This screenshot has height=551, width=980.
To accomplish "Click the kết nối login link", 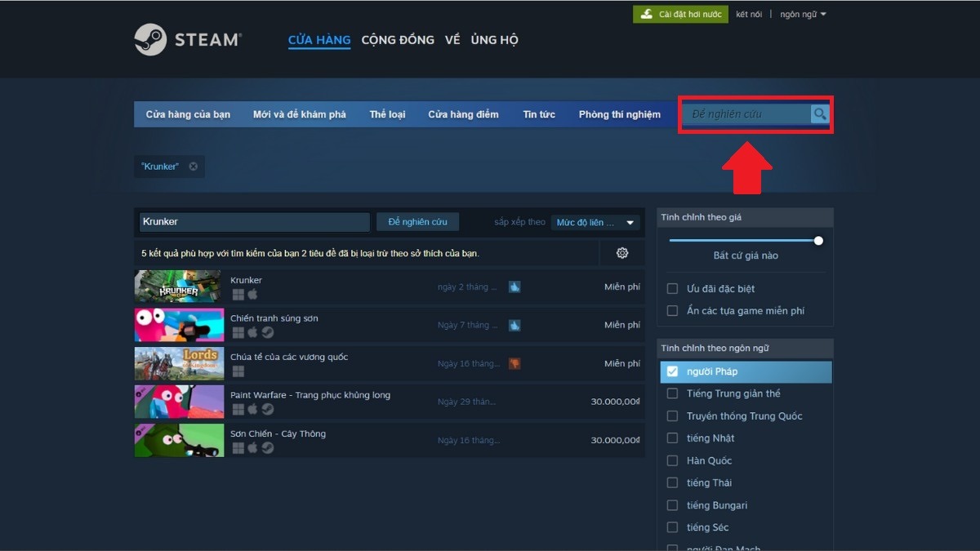I will pyautogui.click(x=749, y=15).
